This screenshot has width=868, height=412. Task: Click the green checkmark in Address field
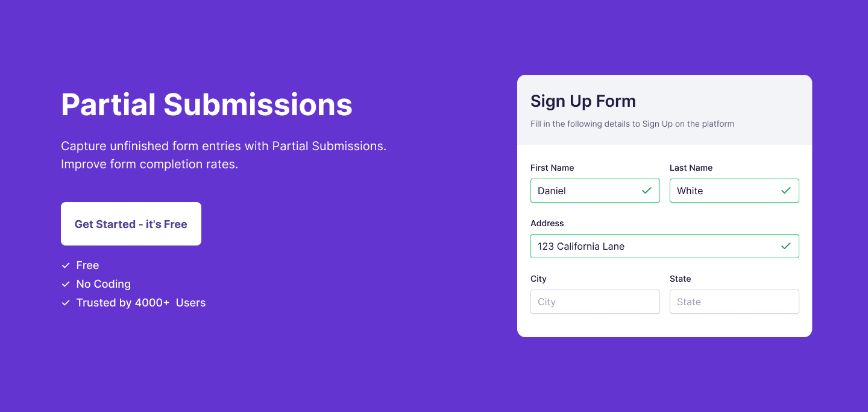click(x=785, y=246)
